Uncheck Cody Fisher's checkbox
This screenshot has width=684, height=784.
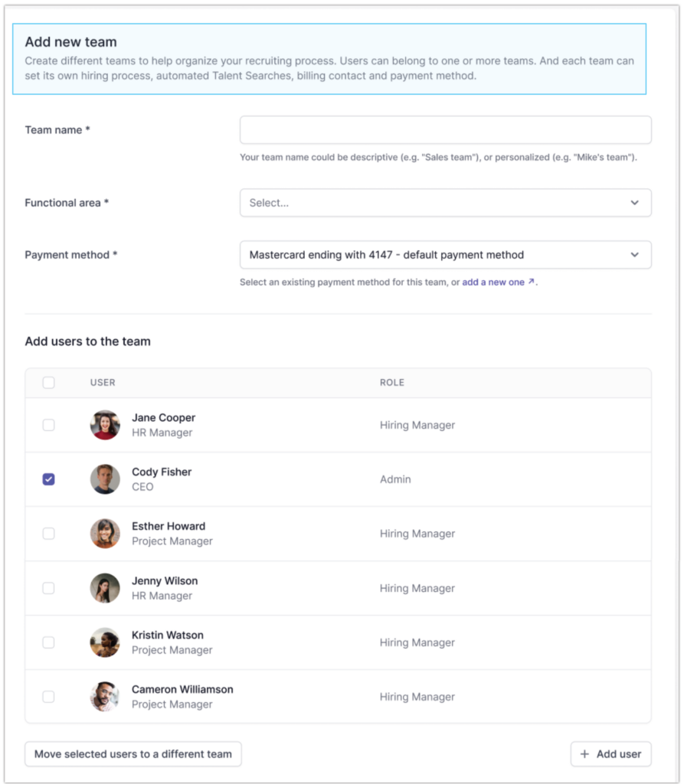[x=48, y=479]
